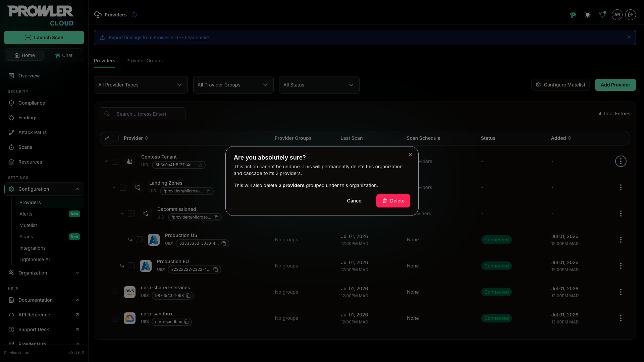Check the Contoso Tenant checkbox
This screenshot has height=362, width=644.
pos(115,161)
